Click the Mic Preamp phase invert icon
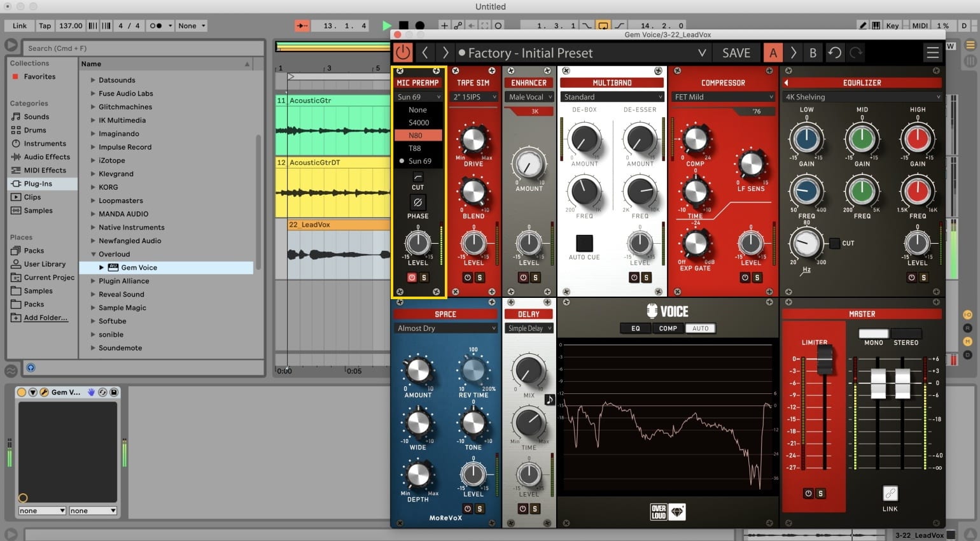 [x=417, y=202]
